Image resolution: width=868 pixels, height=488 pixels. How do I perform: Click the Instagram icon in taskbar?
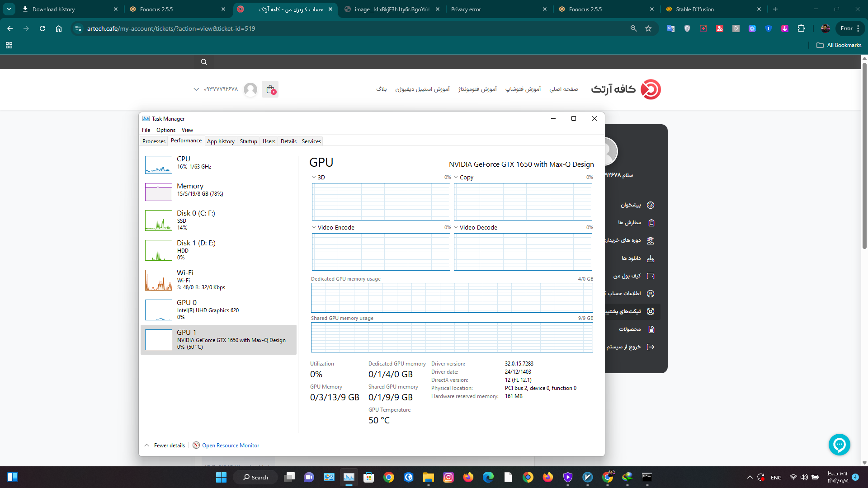[x=448, y=477]
